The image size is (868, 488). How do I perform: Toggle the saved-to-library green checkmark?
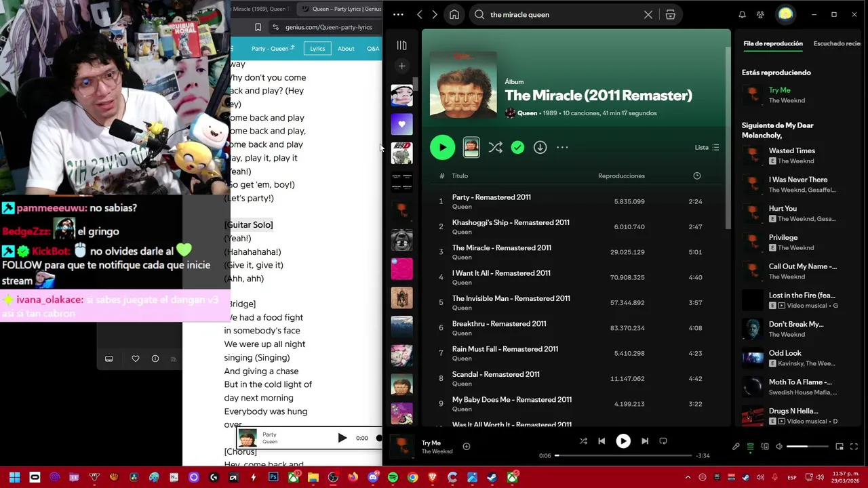coord(517,147)
